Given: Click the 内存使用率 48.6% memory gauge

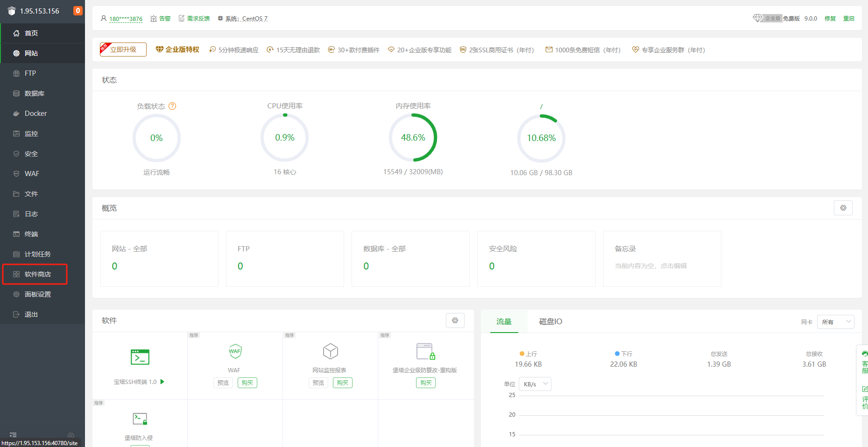Looking at the screenshot, I should pyautogui.click(x=413, y=138).
